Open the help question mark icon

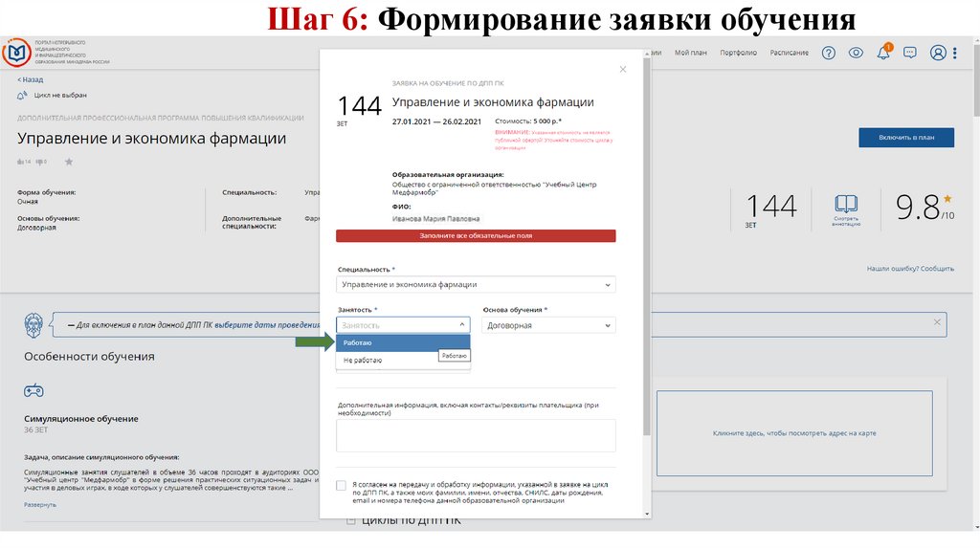pyautogui.click(x=828, y=54)
